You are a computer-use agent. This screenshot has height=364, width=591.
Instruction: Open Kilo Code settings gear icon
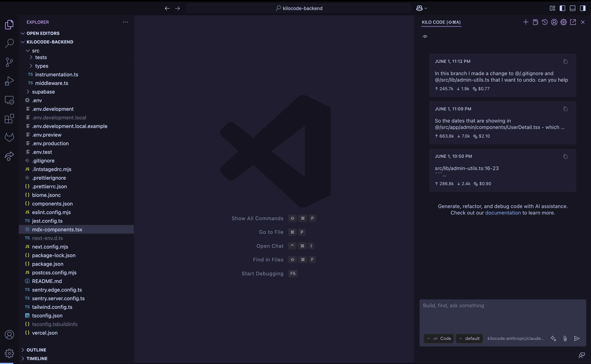click(x=563, y=22)
